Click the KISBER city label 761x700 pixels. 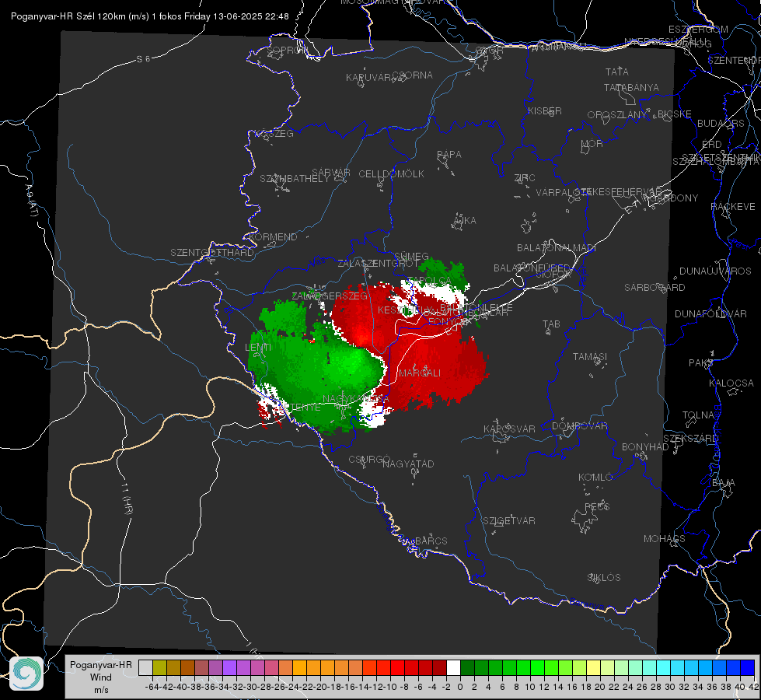545,111
